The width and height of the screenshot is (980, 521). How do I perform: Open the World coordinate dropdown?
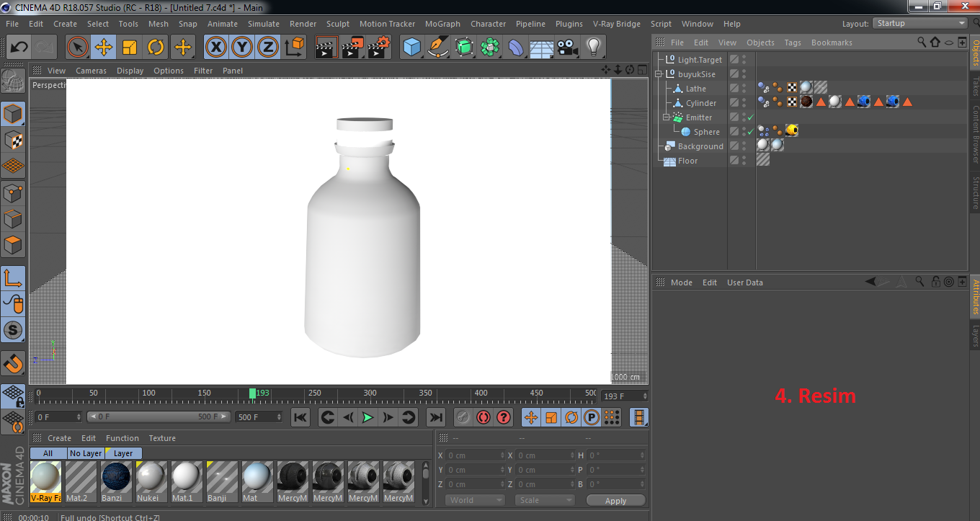pyautogui.click(x=475, y=500)
